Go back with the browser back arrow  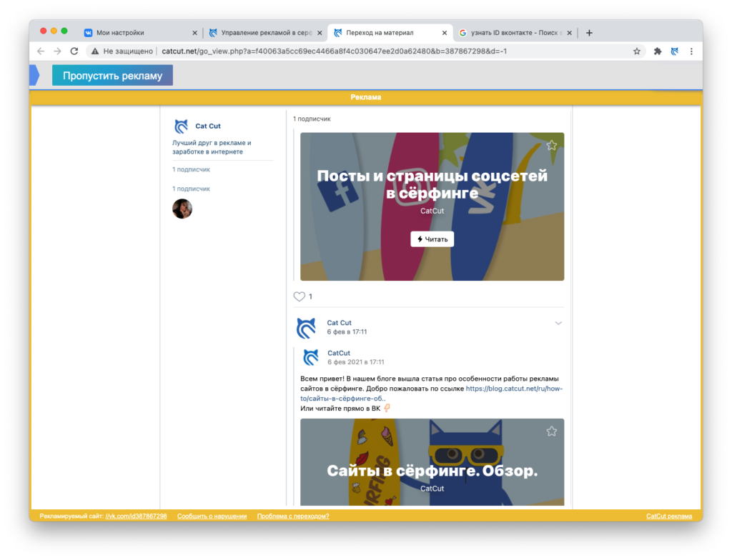coord(41,51)
